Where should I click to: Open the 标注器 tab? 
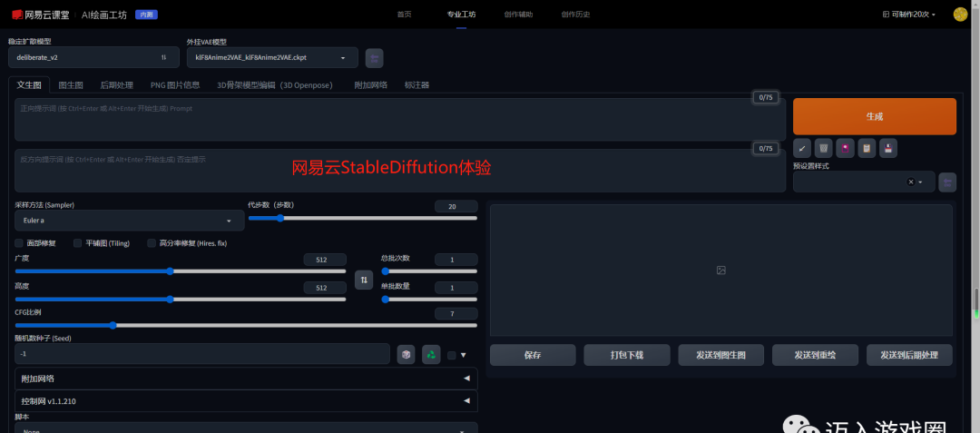[416, 85]
